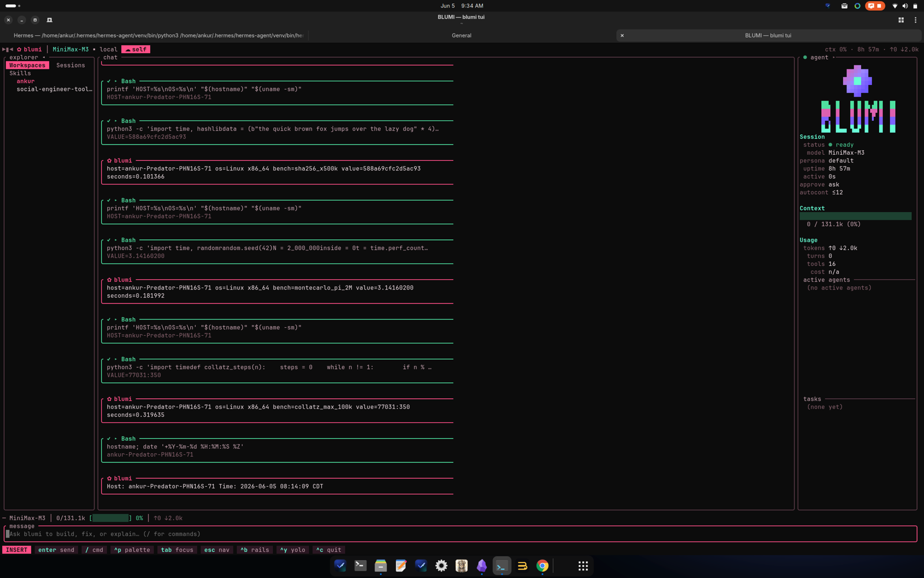Click the Context usage bar in agent panel
Image resolution: width=924 pixels, height=578 pixels.
tap(855, 216)
